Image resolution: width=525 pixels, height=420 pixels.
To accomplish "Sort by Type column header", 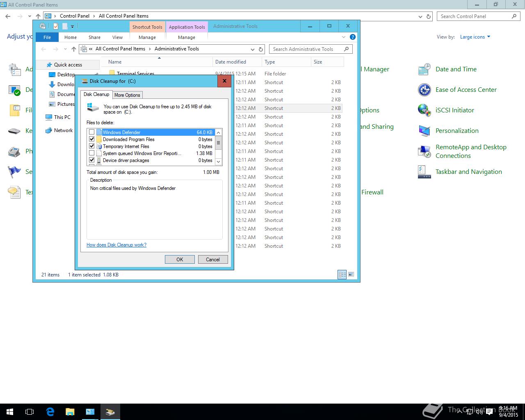I will point(286,62).
